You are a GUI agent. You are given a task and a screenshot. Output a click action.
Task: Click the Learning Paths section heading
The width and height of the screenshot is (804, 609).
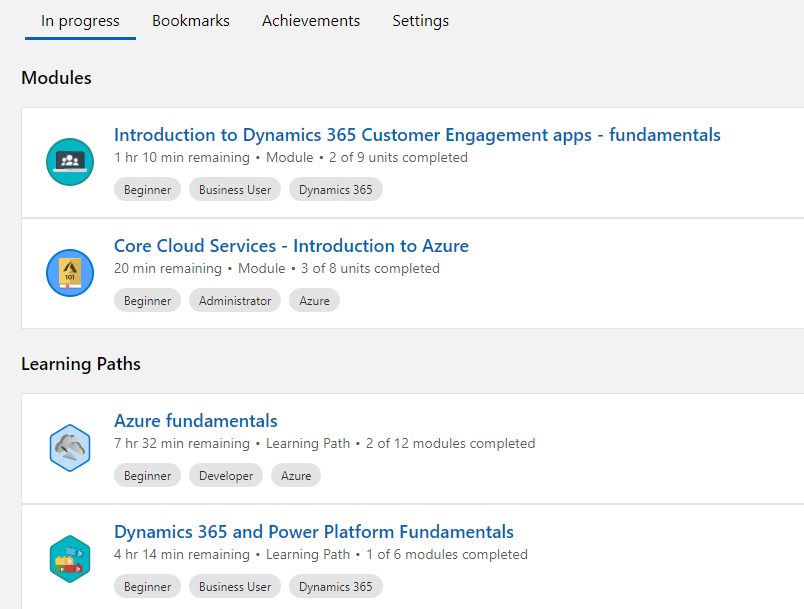pyautogui.click(x=81, y=364)
